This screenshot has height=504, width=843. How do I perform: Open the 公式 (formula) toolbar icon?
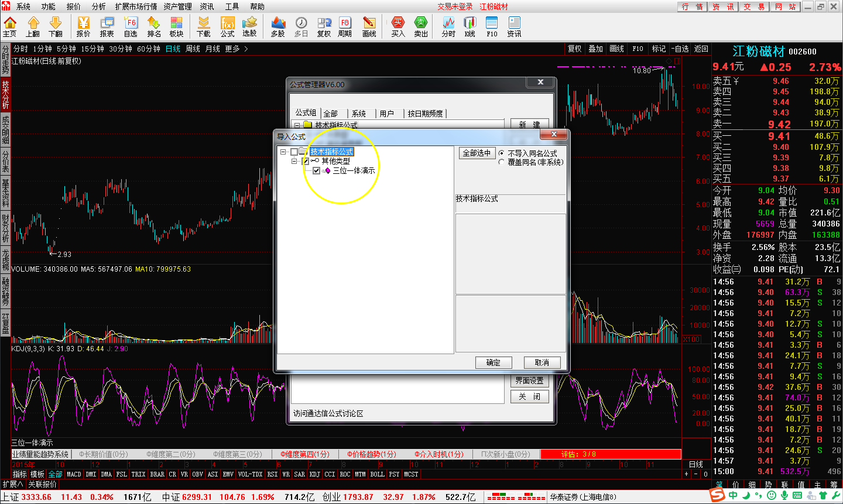point(227,26)
